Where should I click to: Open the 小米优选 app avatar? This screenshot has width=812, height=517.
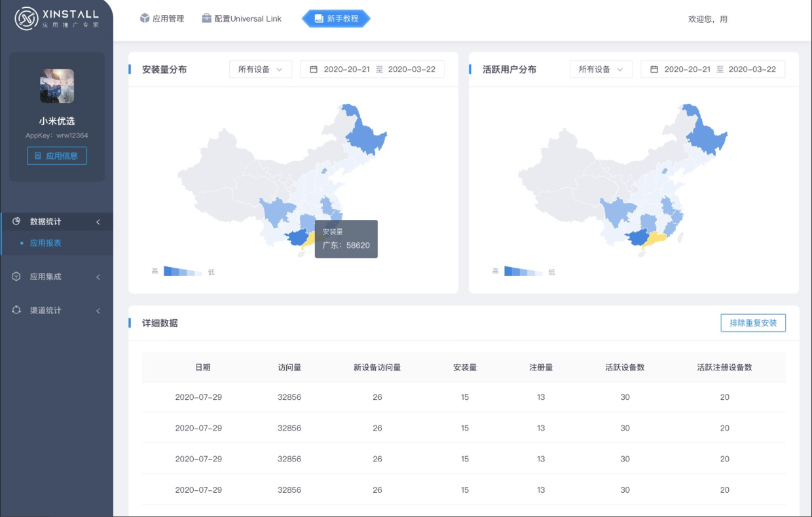[57, 86]
